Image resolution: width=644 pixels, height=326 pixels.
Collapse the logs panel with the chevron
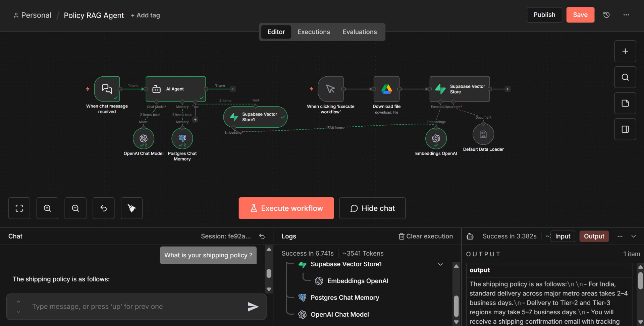[x=634, y=236]
